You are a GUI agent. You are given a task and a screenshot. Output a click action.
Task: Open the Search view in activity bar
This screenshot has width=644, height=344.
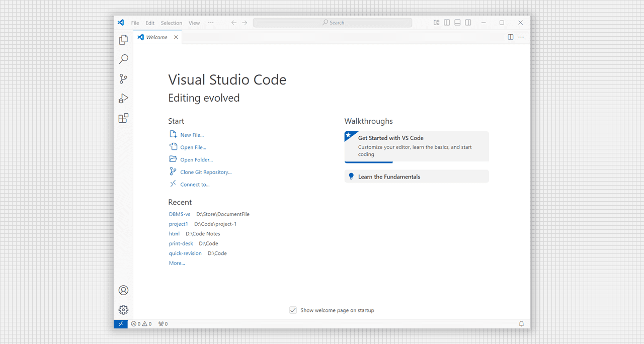pyautogui.click(x=123, y=59)
